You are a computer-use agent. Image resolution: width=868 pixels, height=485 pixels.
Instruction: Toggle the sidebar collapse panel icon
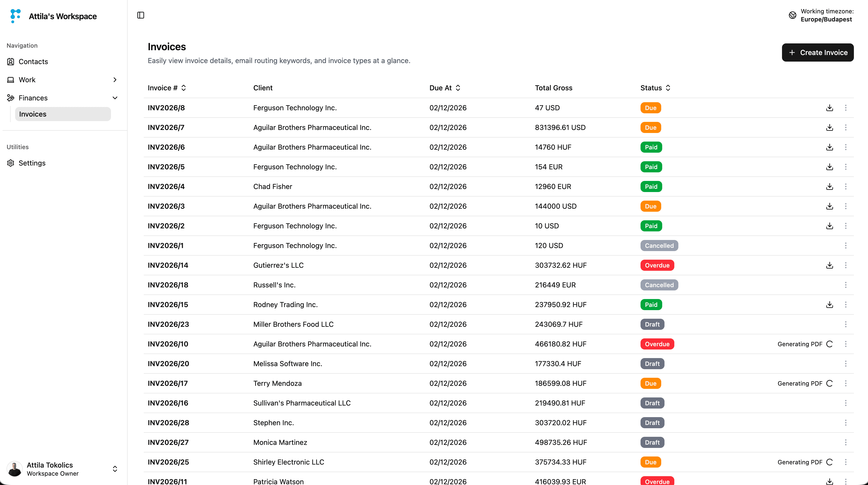pos(140,15)
